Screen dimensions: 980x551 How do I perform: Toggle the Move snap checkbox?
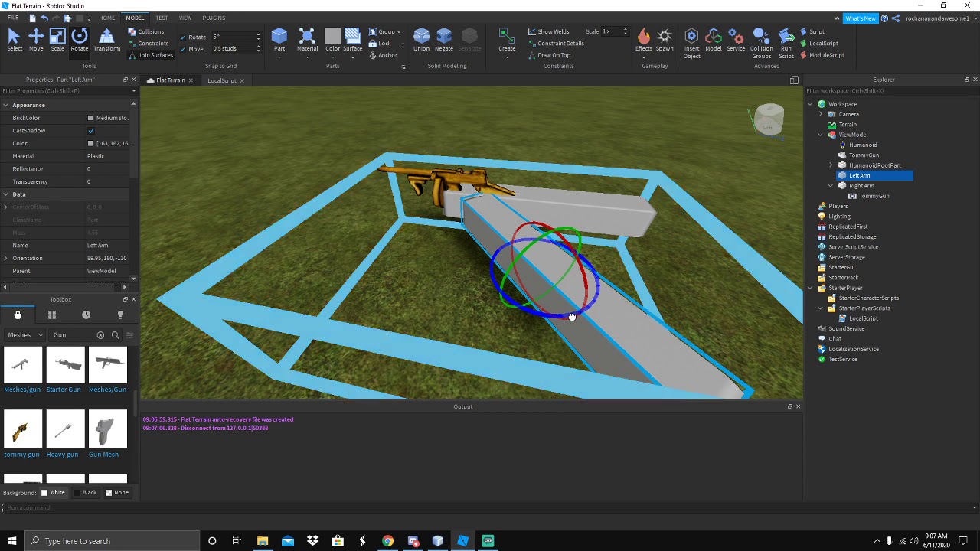(x=183, y=49)
